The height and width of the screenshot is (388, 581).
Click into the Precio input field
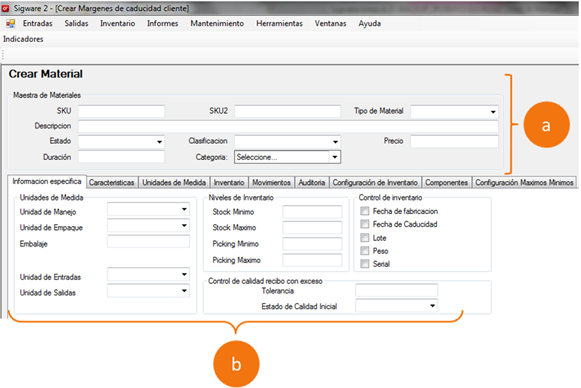(454, 141)
